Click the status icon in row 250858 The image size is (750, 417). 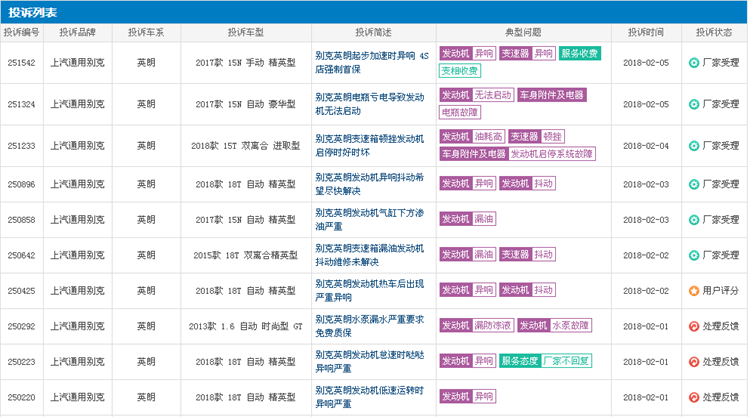click(x=694, y=220)
